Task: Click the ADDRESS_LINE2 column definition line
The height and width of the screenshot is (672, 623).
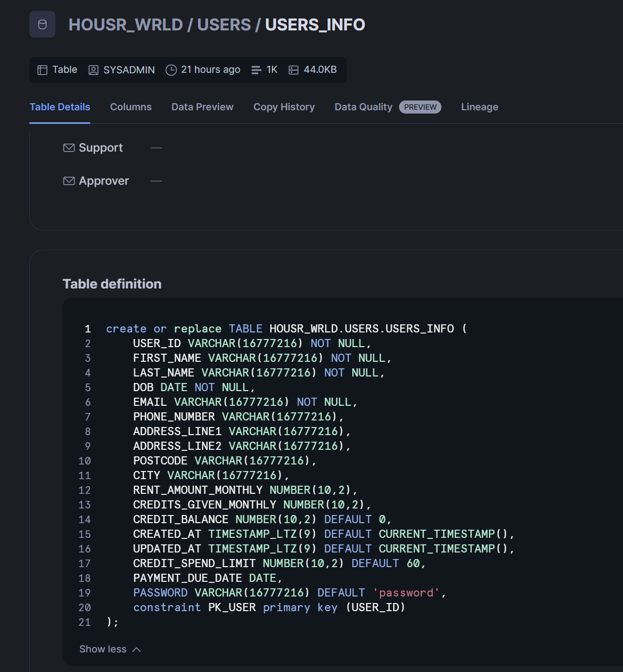Action: tap(242, 446)
